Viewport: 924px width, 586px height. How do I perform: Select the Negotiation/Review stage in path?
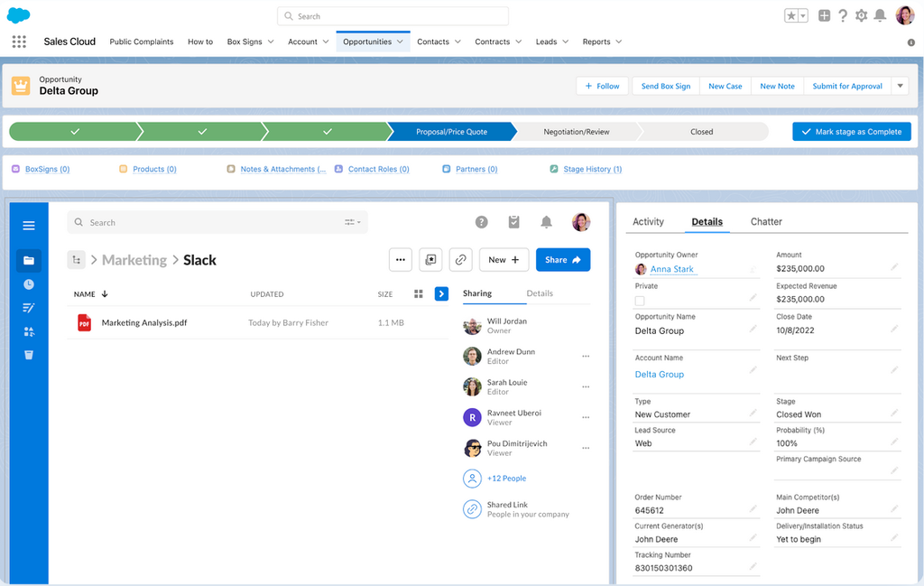pos(576,132)
